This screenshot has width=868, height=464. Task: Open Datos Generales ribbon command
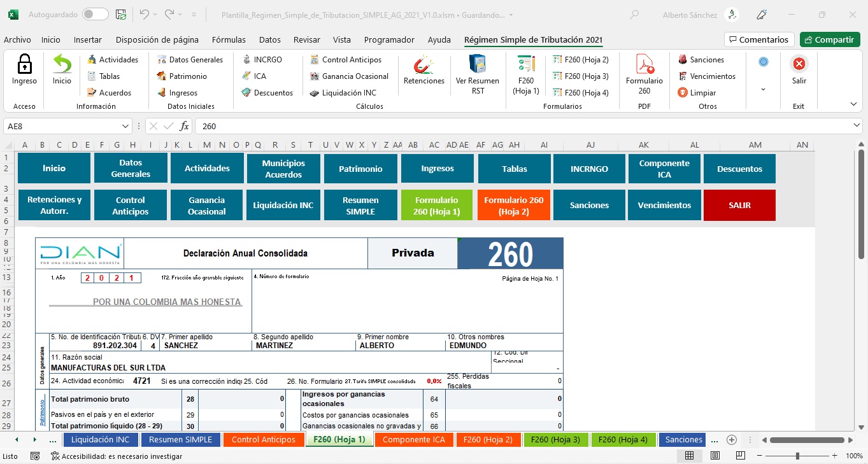tap(190, 60)
